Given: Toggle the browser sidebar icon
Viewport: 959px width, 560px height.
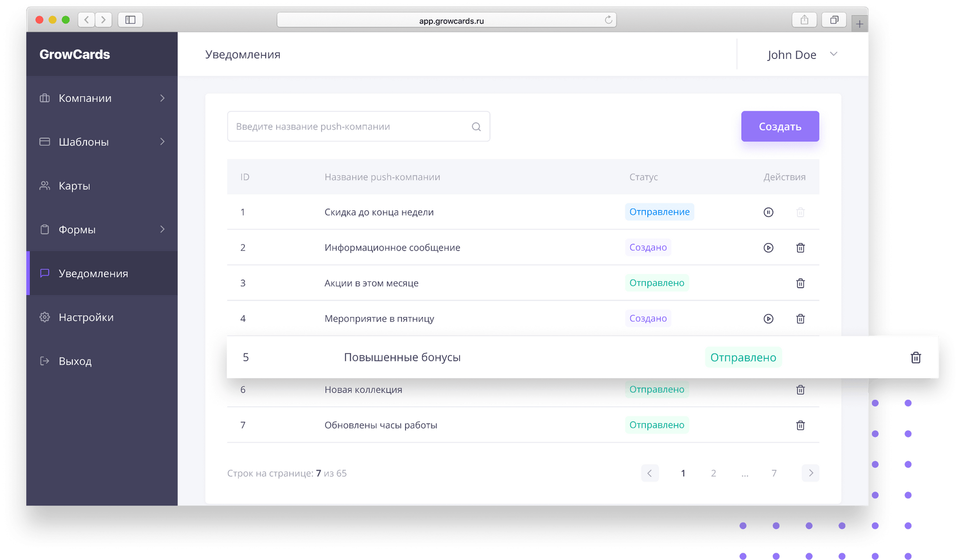Looking at the screenshot, I should click(130, 20).
